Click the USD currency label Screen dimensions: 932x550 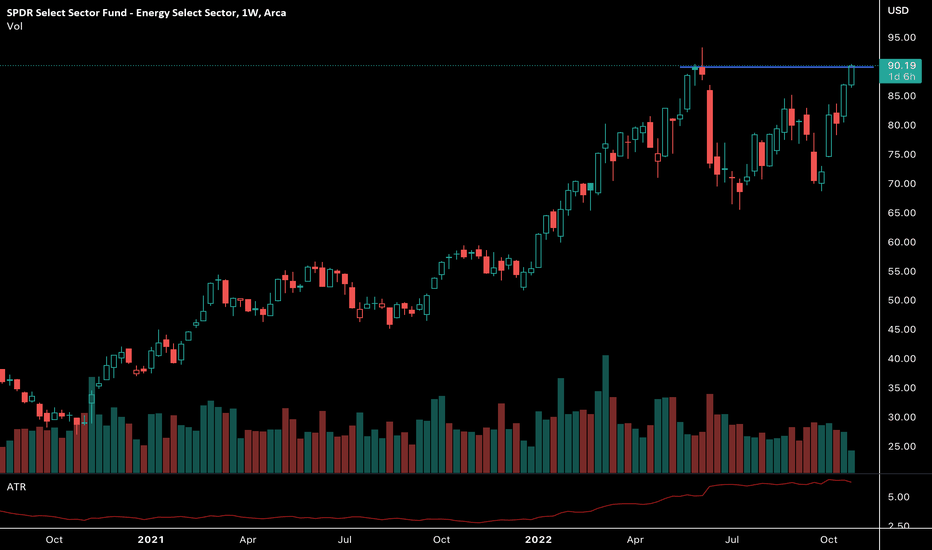pyautogui.click(x=898, y=11)
